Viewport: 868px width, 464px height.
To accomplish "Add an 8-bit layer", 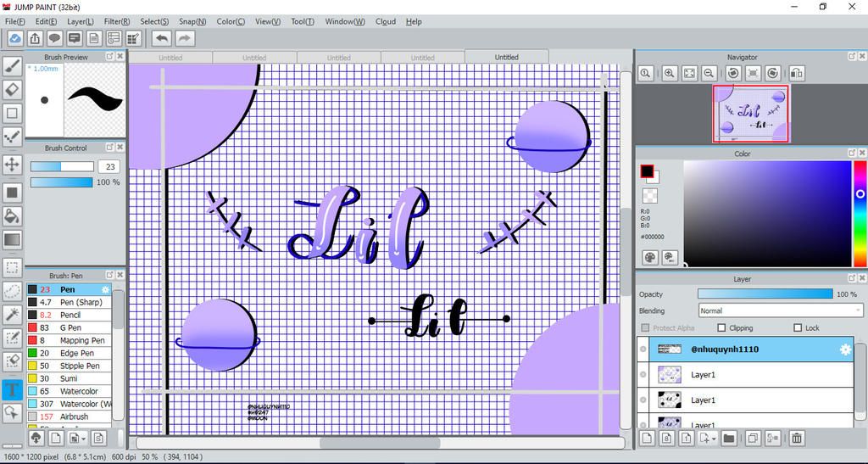I will (666, 438).
